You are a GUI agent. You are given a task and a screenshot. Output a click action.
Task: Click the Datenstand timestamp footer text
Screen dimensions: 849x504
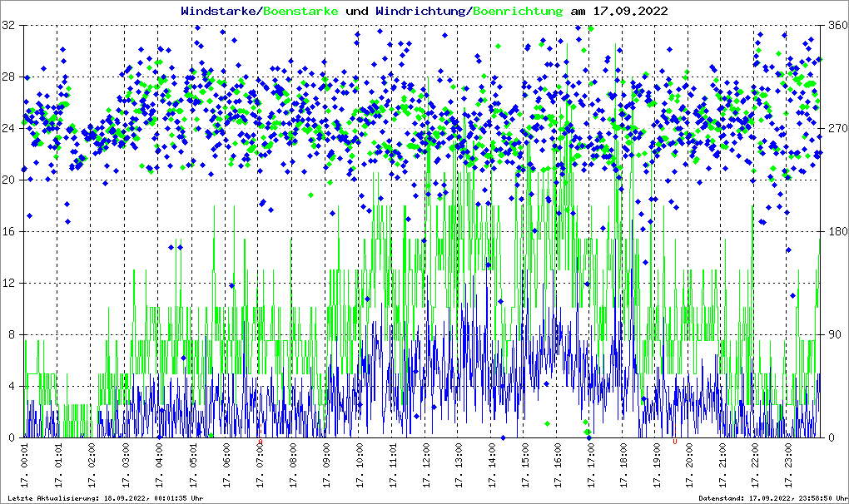point(765,498)
